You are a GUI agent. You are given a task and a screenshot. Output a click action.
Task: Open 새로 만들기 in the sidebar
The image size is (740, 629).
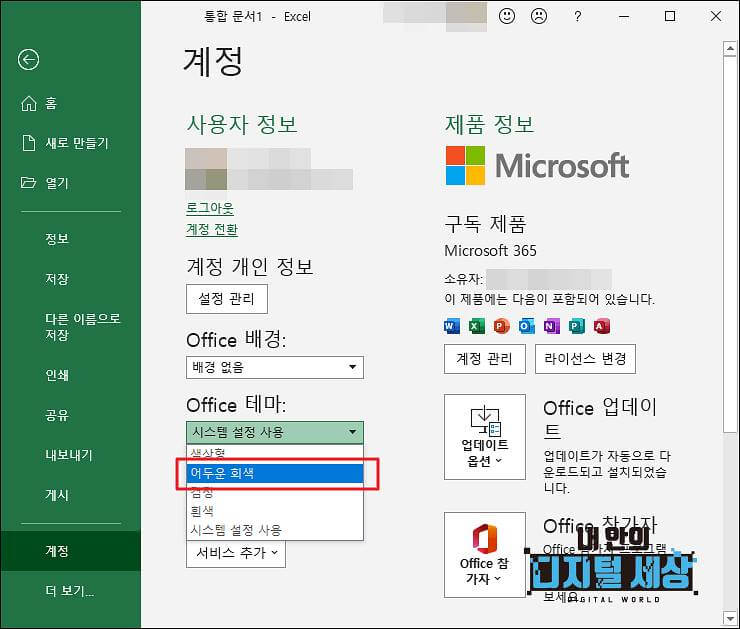(71, 143)
